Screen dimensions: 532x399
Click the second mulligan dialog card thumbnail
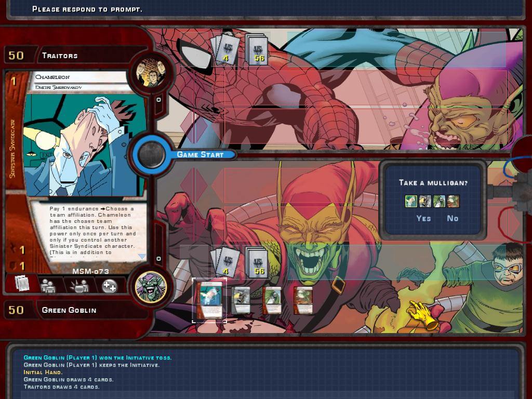tap(425, 201)
